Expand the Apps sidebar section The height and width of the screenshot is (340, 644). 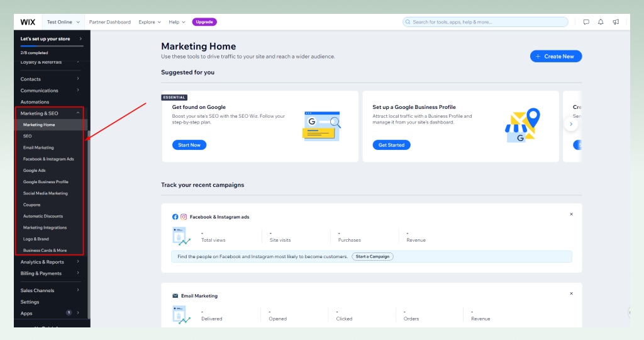pyautogui.click(x=50, y=314)
